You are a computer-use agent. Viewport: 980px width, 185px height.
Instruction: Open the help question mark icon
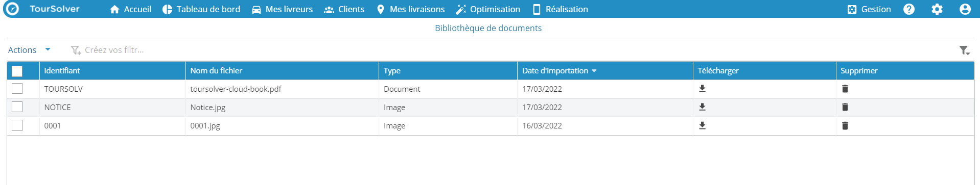(x=908, y=9)
